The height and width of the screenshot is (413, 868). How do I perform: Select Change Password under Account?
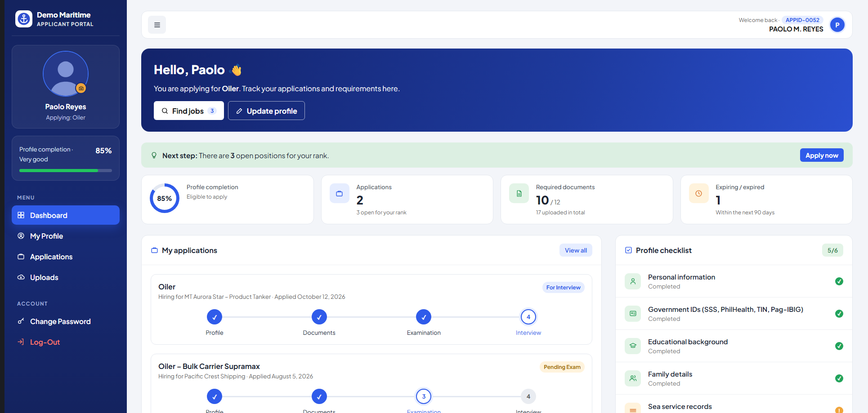66,321
